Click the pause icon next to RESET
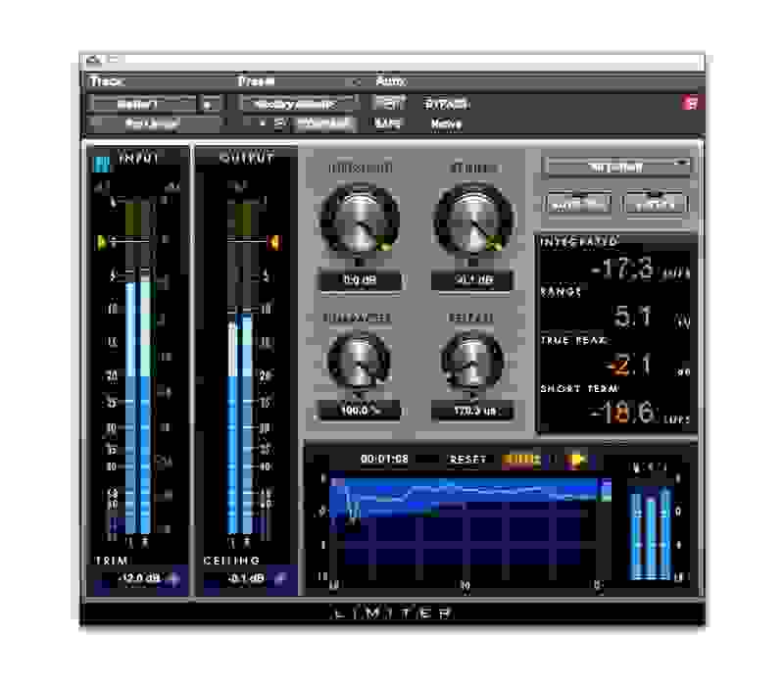Viewport: 784px width, 686px height. [x=552, y=460]
